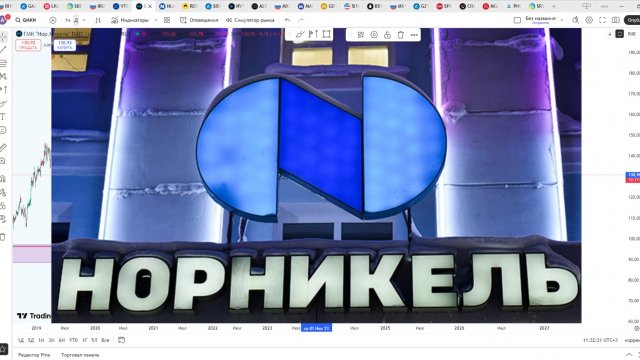640x360 pixels.
Task: Open image drawing template icon in floating toolbar
Action: click(x=361, y=35)
